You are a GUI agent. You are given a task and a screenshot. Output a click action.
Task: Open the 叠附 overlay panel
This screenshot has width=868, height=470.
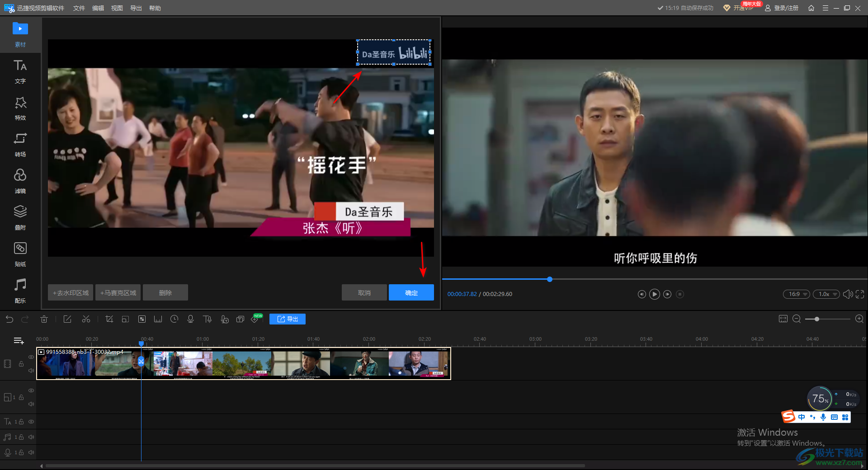coord(20,218)
